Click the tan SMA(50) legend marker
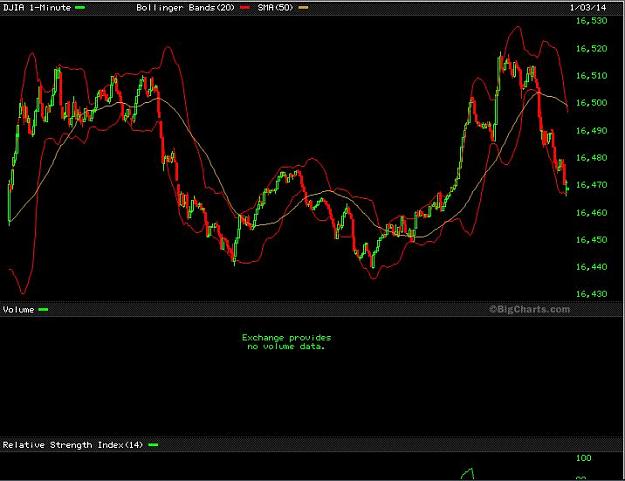Image resolution: width=625 pixels, height=481 pixels. pyautogui.click(x=303, y=8)
